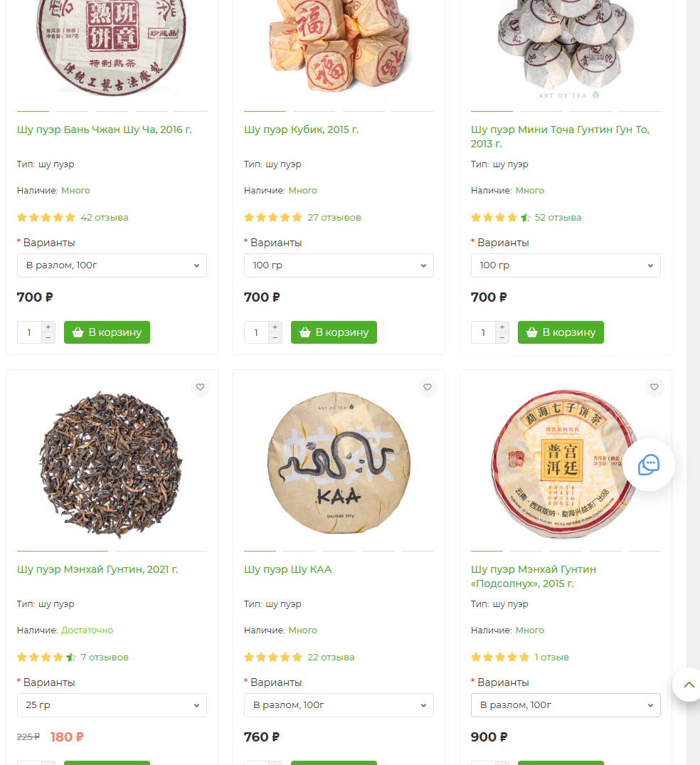Image resolution: width=700 pixels, height=765 pixels.
Task: Open 52 отзыва reviews link
Action: click(558, 218)
